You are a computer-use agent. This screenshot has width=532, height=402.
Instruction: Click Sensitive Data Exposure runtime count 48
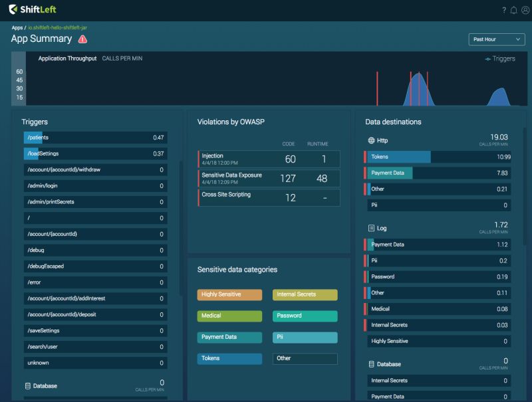click(322, 178)
